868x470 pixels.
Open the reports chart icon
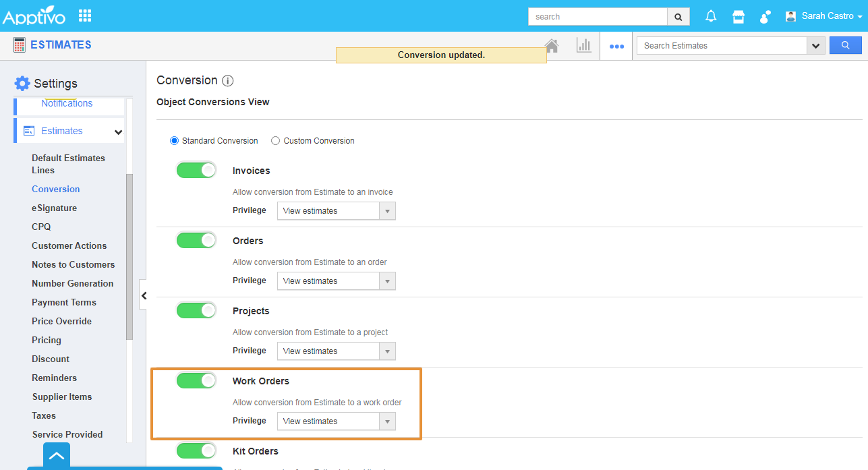pyautogui.click(x=583, y=45)
